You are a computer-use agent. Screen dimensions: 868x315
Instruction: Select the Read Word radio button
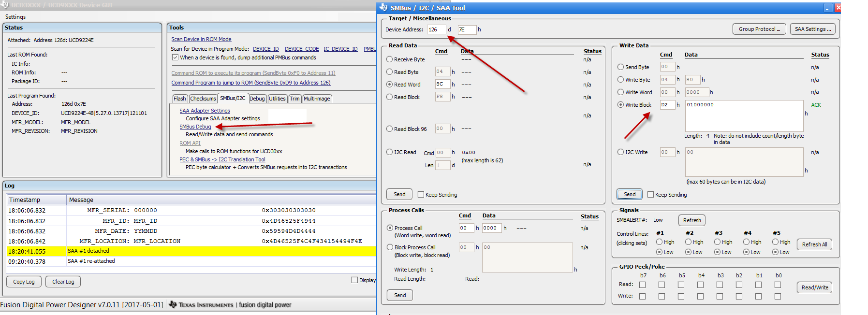pos(389,85)
